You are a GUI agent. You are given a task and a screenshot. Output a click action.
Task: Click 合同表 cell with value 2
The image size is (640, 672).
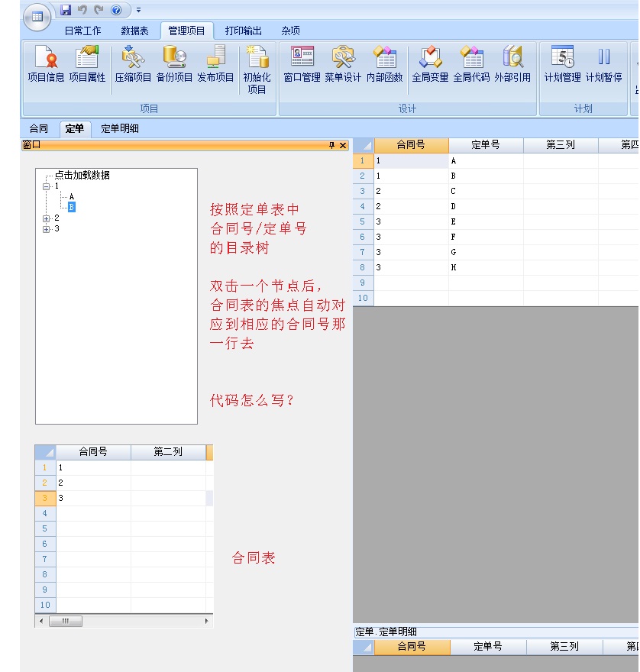[x=93, y=483]
